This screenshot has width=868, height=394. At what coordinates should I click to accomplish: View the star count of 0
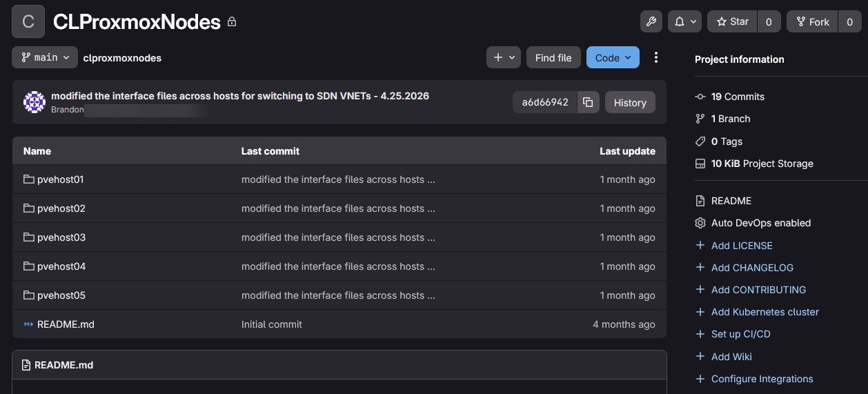pyautogui.click(x=769, y=21)
